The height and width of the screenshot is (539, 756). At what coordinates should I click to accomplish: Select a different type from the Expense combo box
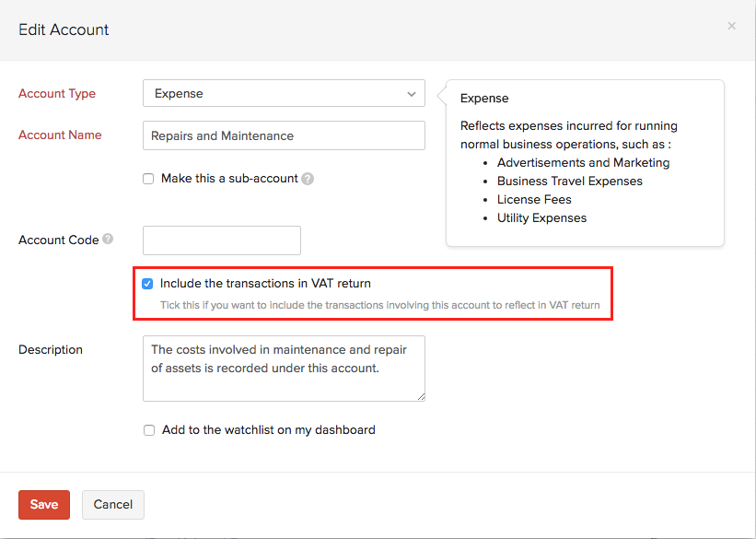tap(283, 93)
